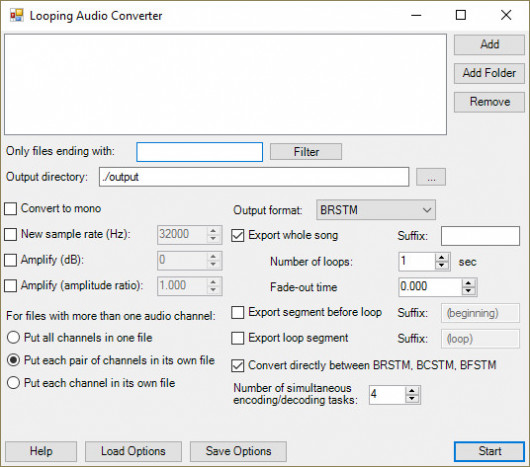
Task: Click the 'Number of loops:' label
Action: 311,262
